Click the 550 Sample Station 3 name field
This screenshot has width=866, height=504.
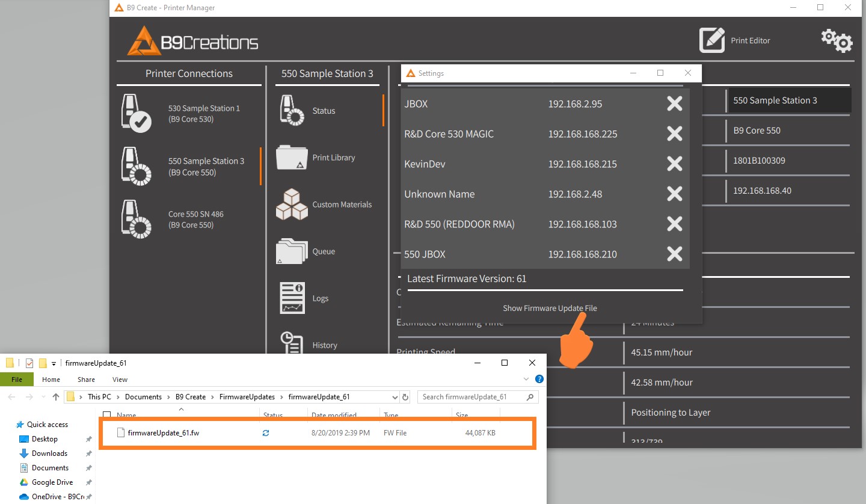(789, 100)
